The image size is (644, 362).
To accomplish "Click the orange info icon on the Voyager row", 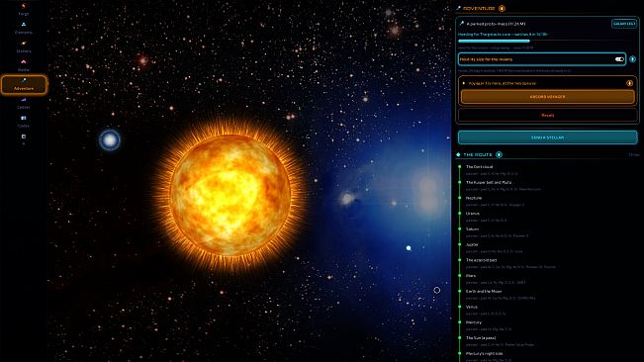I will (x=629, y=83).
